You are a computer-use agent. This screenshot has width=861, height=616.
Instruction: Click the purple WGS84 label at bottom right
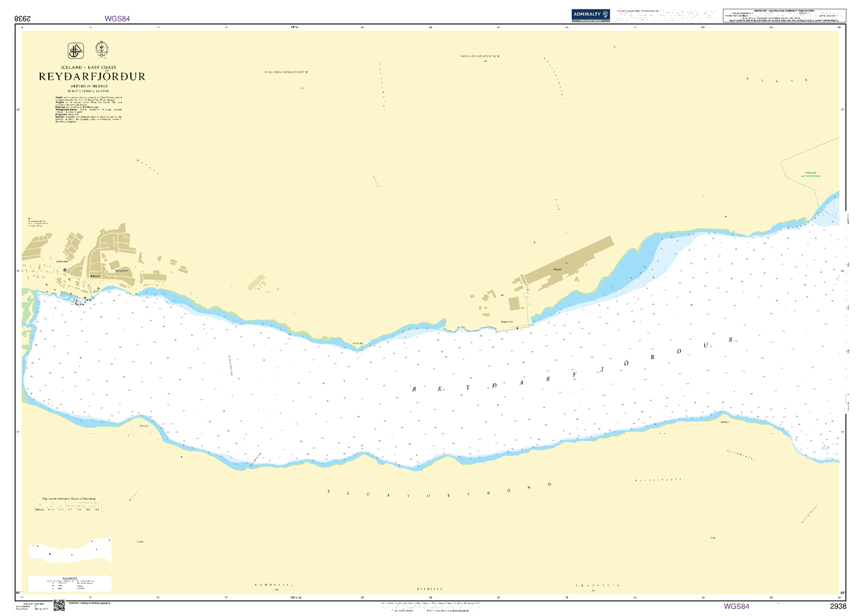(736, 606)
